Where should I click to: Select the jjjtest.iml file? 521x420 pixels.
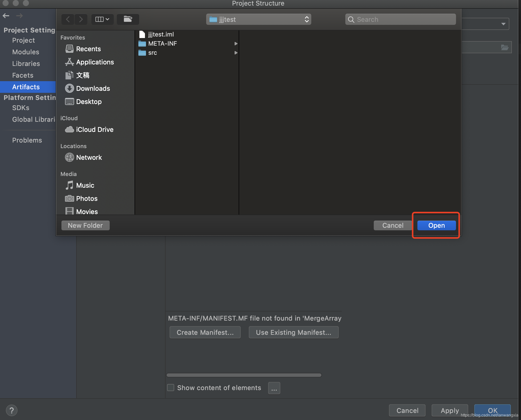(x=161, y=34)
